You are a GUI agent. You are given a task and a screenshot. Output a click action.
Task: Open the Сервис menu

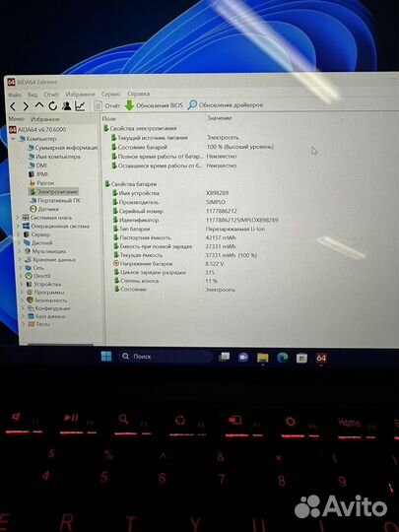[111, 94]
